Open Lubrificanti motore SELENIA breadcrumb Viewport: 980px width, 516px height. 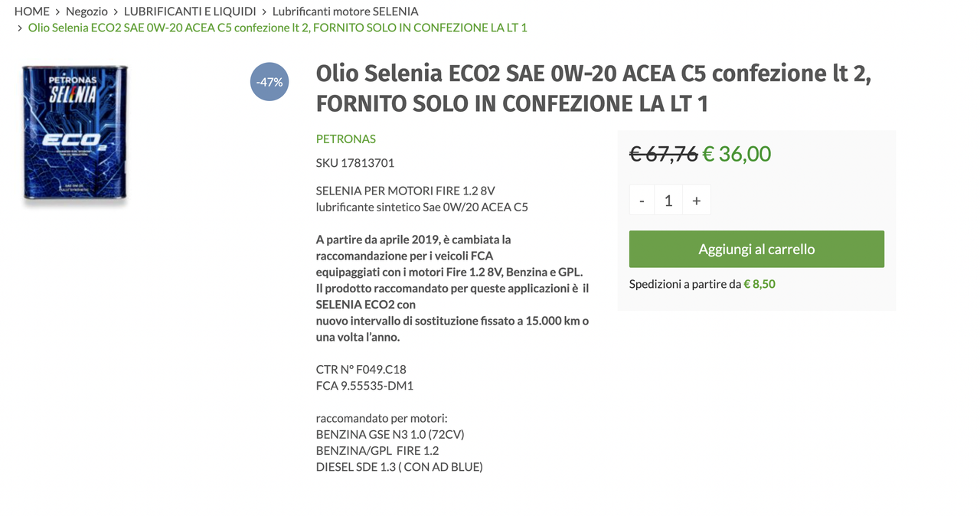click(345, 11)
